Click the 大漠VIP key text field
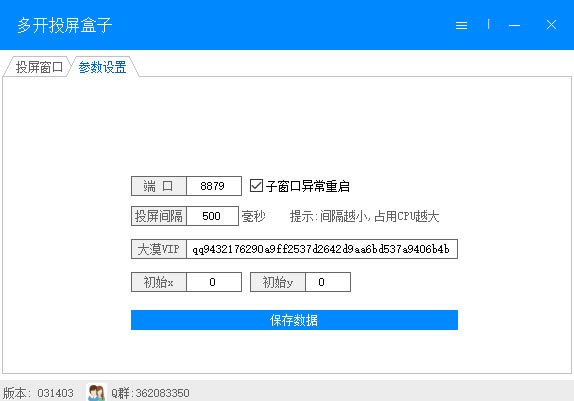This screenshot has width=574, height=401. (x=322, y=249)
